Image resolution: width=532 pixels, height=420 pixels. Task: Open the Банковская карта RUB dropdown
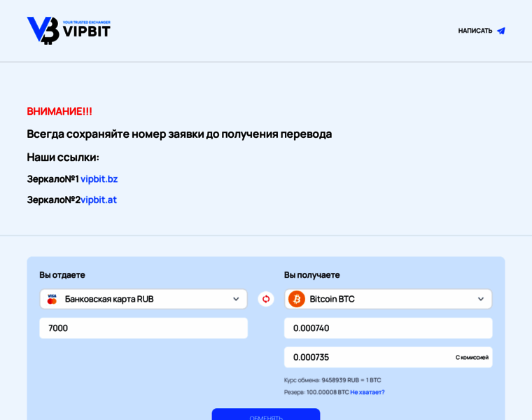coord(143,299)
